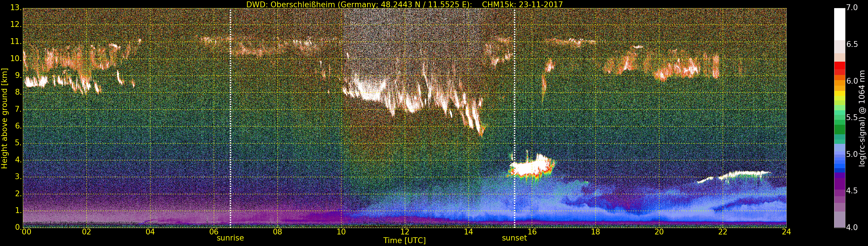Click the 'sunrise' text label below the plot

[230, 238]
